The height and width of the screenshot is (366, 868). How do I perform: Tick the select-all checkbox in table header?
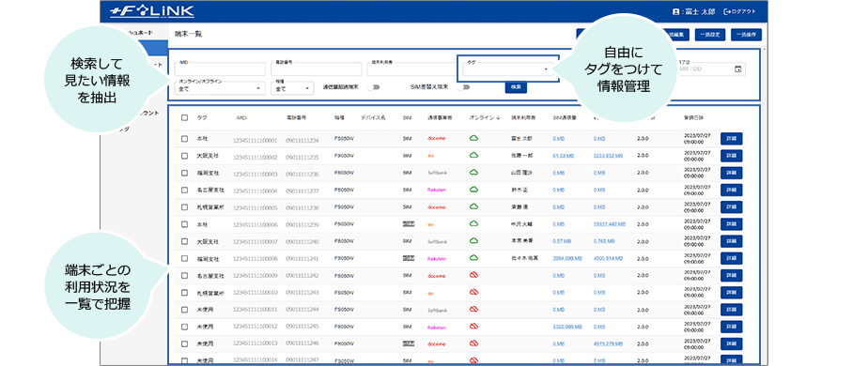tap(184, 117)
